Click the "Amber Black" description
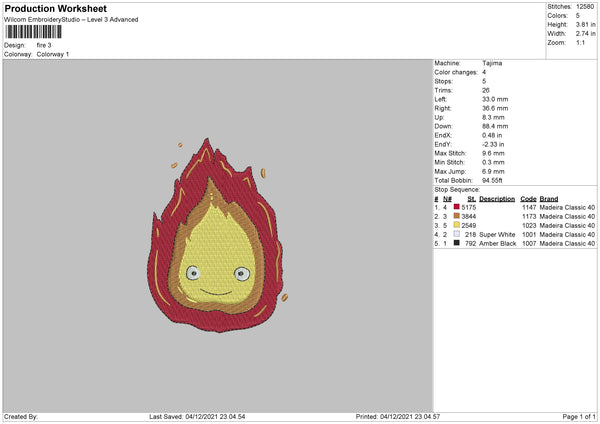Screen dimensions: 600x424 497,243
